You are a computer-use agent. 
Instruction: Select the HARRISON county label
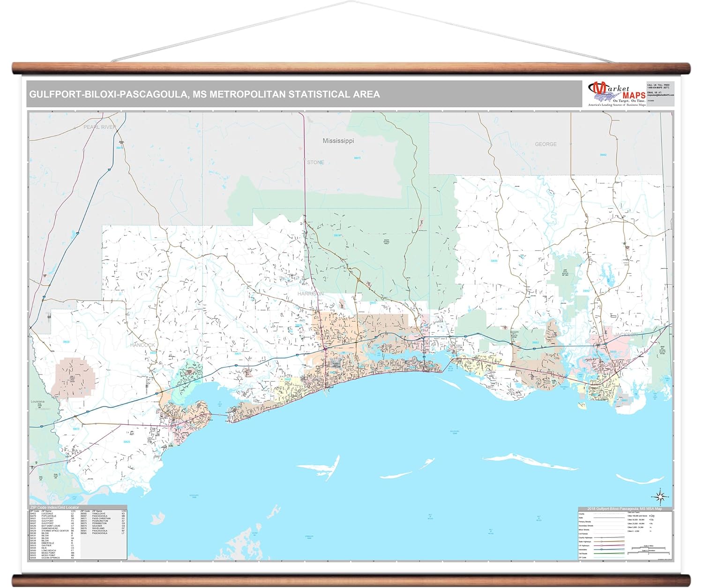point(310,294)
